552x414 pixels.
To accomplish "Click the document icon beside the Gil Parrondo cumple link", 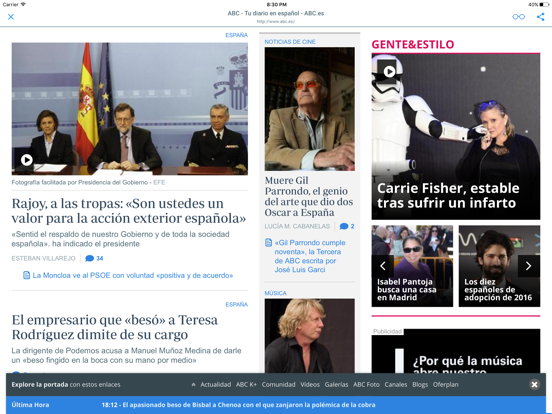I will pyautogui.click(x=268, y=243).
